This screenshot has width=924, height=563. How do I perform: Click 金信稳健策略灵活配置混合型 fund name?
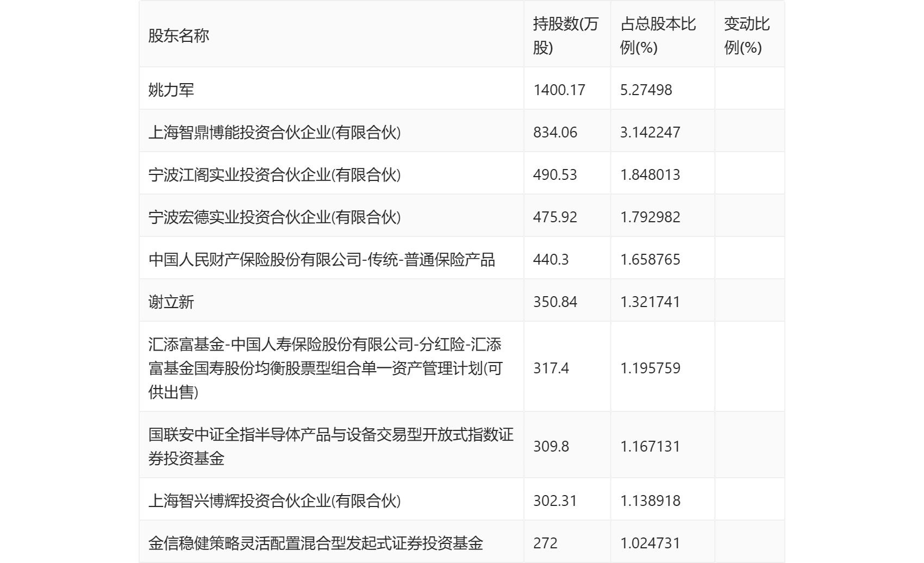[316, 543]
